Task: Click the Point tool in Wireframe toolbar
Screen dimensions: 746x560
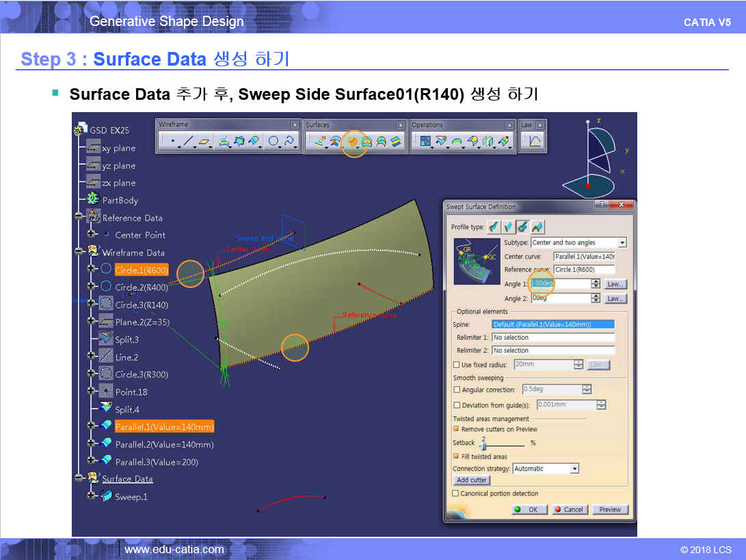Action: [172, 142]
